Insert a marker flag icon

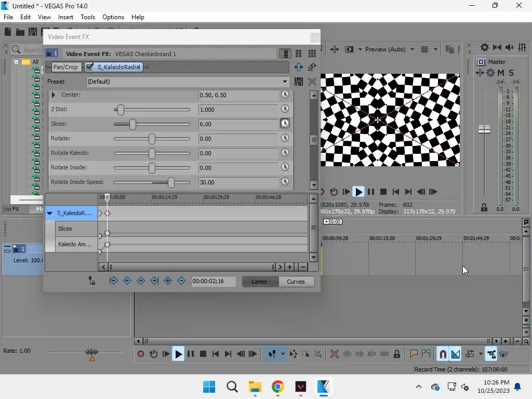pyautogui.click(x=414, y=354)
